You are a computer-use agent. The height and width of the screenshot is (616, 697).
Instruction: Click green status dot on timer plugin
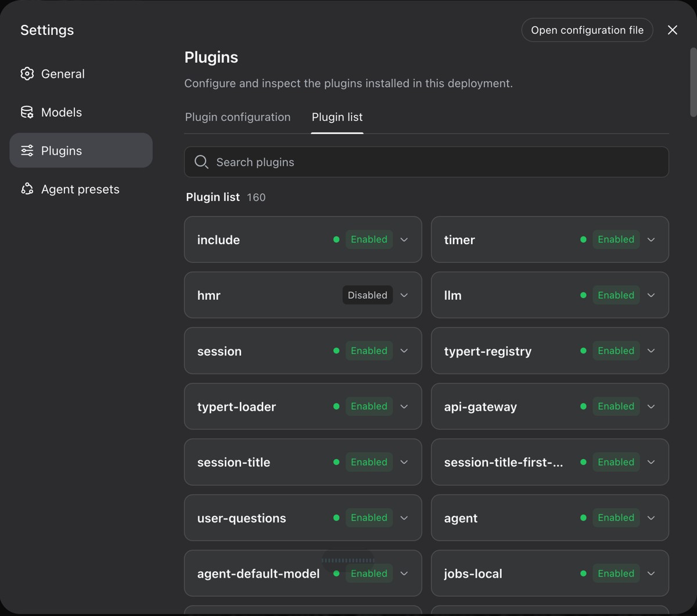point(583,239)
